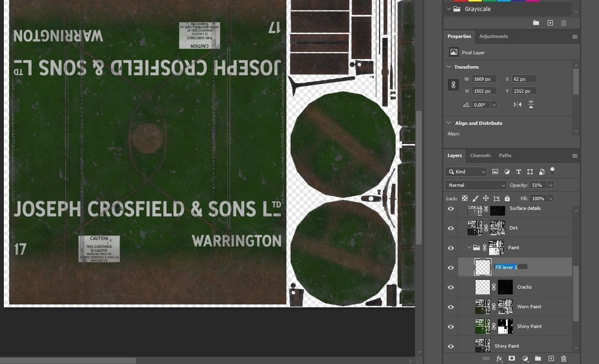Click the Pixel Layer icon in Properties

point(453,52)
